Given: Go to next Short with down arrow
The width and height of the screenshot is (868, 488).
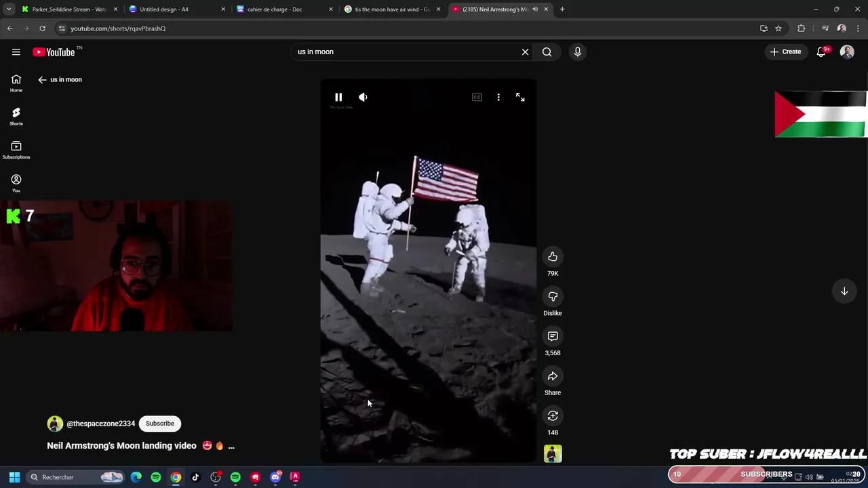Looking at the screenshot, I should [x=844, y=291].
